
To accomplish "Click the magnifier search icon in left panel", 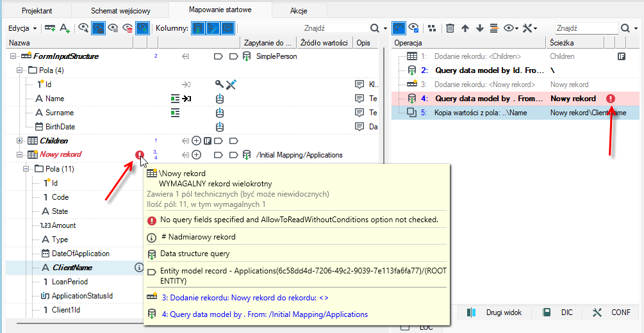I will click(x=375, y=28).
